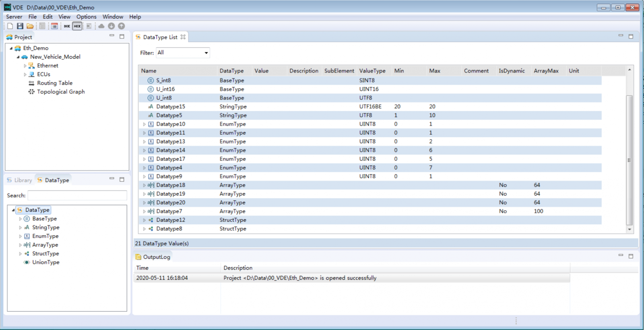Minimize the DataType List panel
Image resolution: width=644 pixels, height=330 pixels.
point(621,36)
